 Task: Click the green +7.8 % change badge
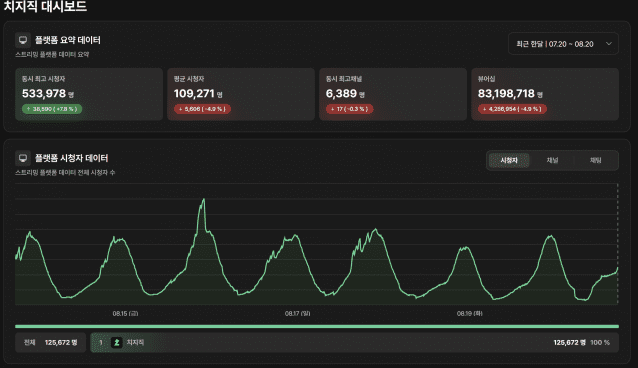click(52, 109)
